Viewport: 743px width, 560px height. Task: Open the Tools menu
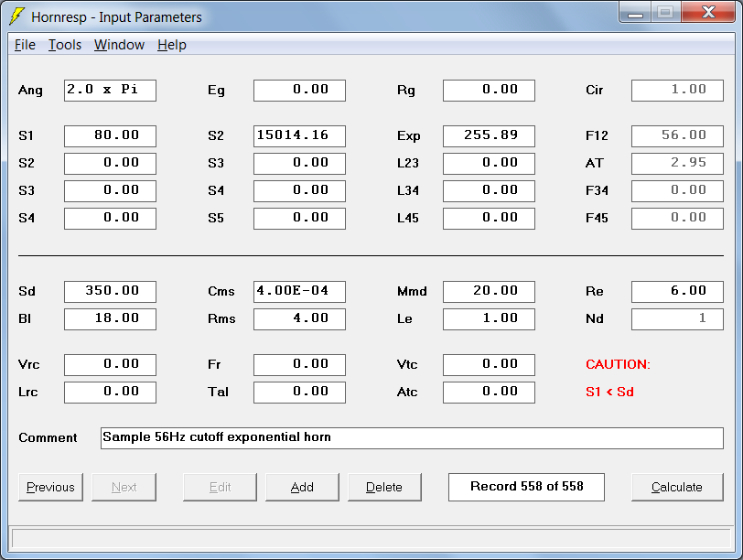point(65,45)
